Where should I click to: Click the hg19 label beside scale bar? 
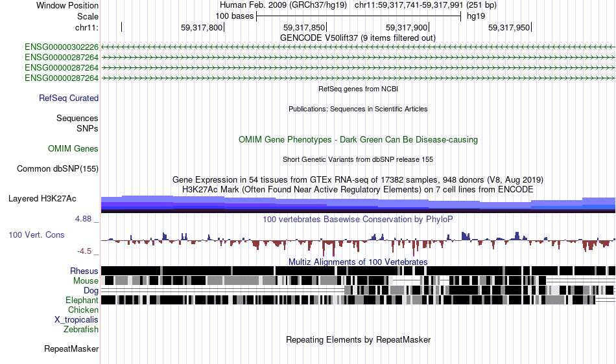click(476, 16)
